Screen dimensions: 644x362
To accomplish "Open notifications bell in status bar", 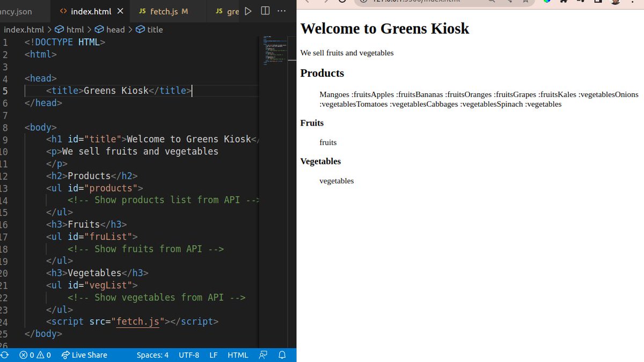I will point(282,355).
